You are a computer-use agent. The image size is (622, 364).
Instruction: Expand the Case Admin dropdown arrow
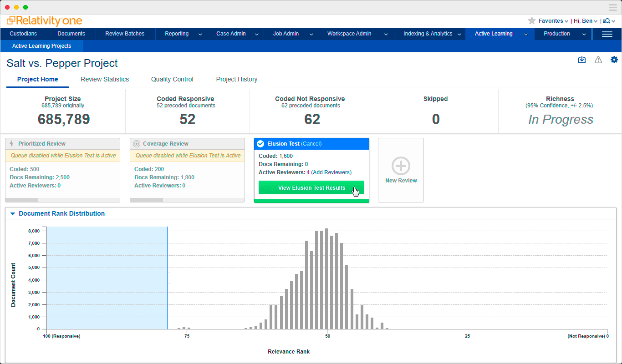pyautogui.click(x=257, y=34)
